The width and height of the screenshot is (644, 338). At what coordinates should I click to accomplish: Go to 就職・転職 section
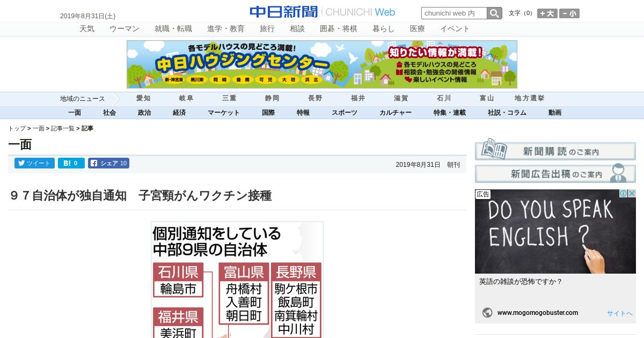pyautogui.click(x=173, y=29)
